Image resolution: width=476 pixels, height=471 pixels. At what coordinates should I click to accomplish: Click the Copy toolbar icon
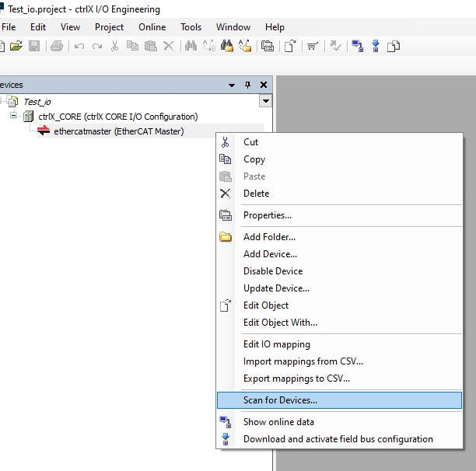[x=132, y=46]
